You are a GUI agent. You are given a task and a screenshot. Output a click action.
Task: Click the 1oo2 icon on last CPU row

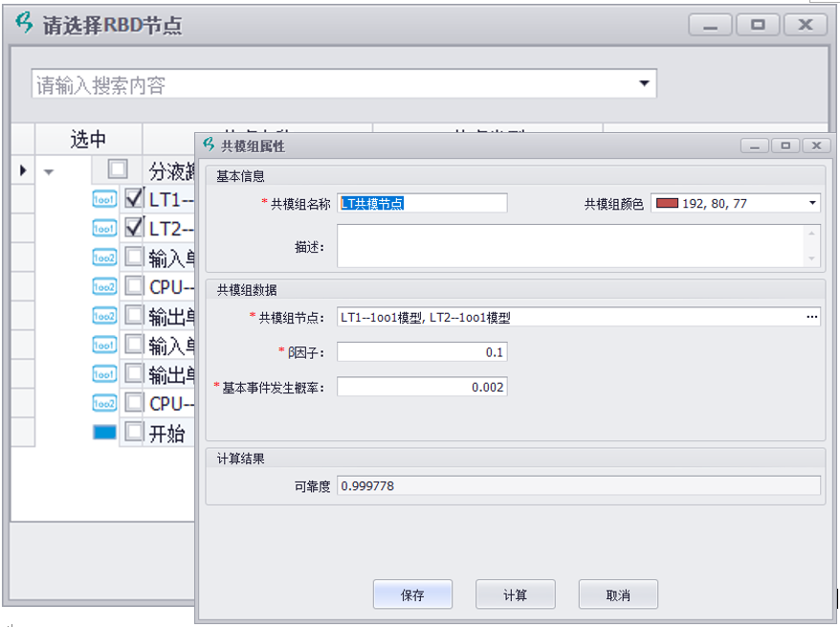[104, 402]
